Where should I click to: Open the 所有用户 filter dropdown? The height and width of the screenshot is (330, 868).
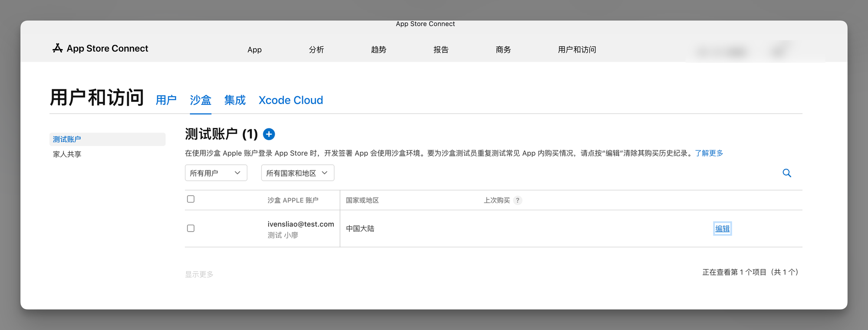tap(216, 173)
